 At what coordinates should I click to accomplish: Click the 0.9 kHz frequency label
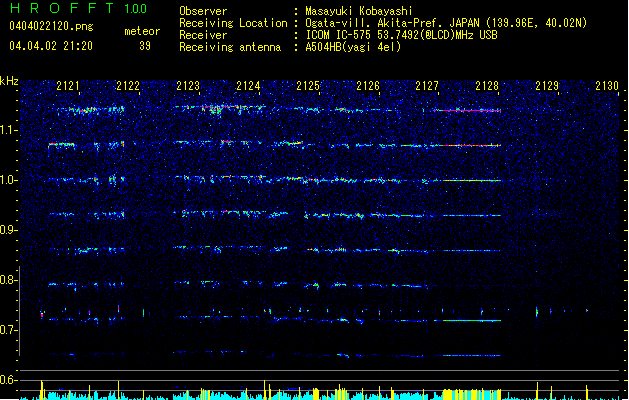click(x=9, y=230)
